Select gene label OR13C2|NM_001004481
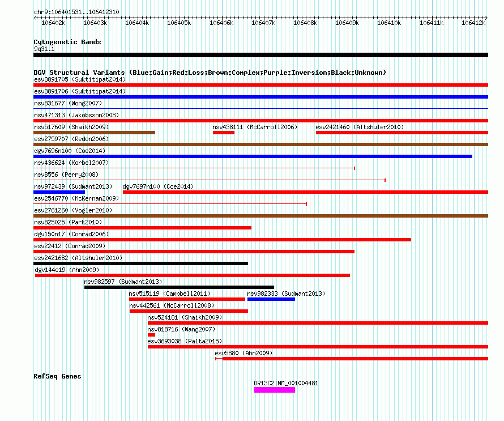This screenshot has height=421, width=504. click(286, 384)
